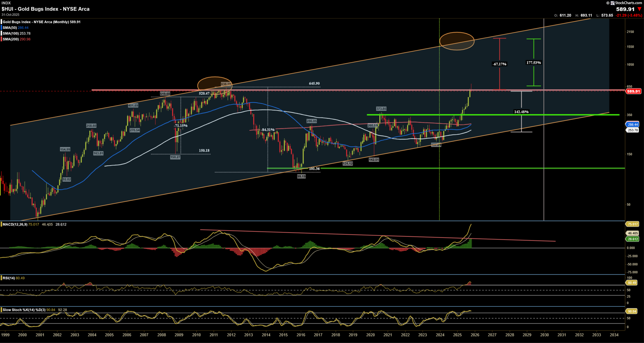This screenshot has width=644, height=343.
Task: Click the StockCharts.com logo
Action: [x=626, y=3]
